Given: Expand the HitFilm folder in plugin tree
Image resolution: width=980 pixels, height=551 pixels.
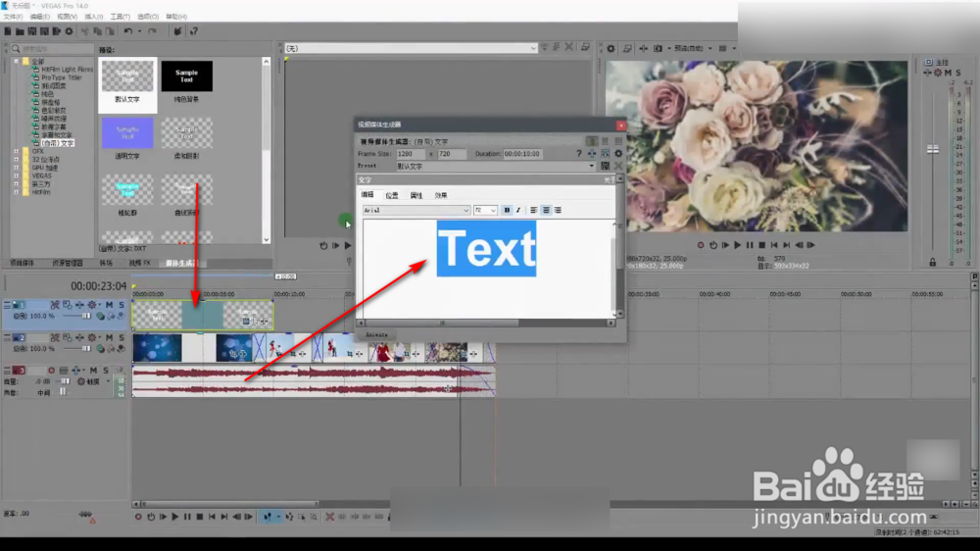Looking at the screenshot, I should coord(17,192).
